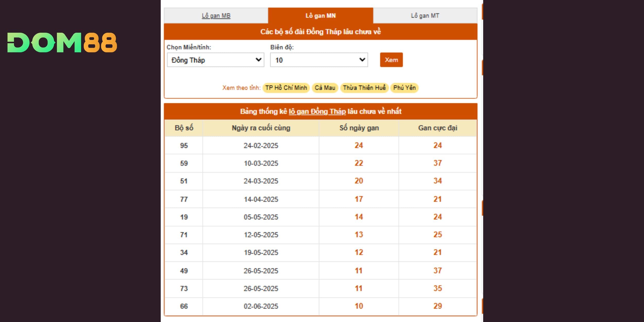The image size is (644, 322).
Task: Click the date 10-03-2025
Action: click(x=261, y=163)
